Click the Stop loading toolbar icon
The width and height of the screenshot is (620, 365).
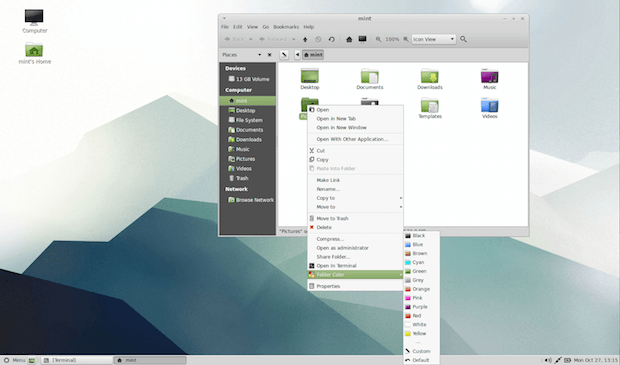pos(318,39)
